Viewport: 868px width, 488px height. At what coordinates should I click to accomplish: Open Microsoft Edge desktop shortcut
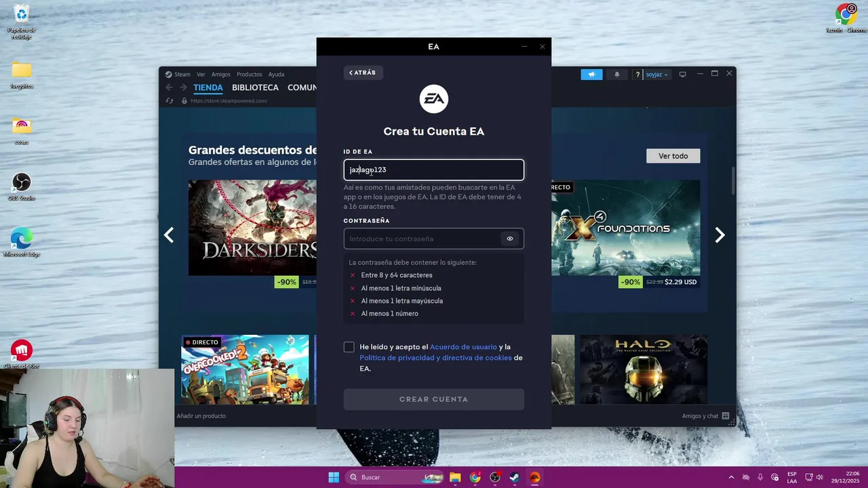[x=22, y=243]
